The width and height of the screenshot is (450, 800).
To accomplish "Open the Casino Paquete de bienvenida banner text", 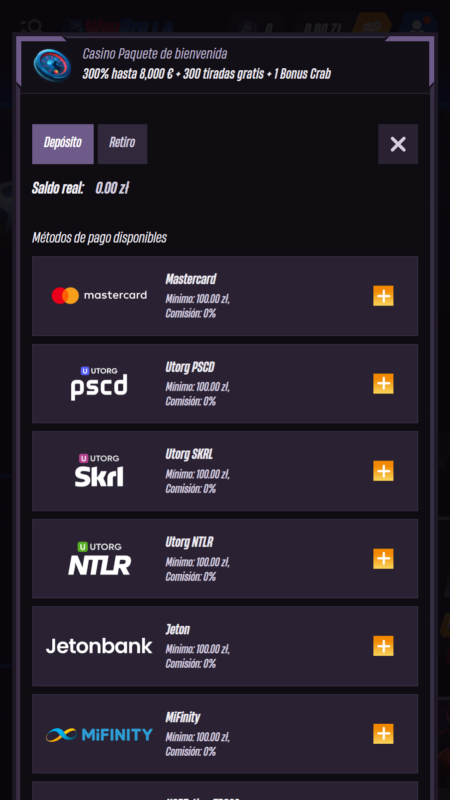I will 207,64.
